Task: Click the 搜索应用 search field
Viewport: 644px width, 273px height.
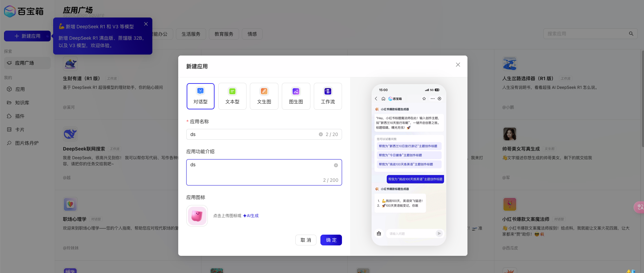Action: coord(591,34)
